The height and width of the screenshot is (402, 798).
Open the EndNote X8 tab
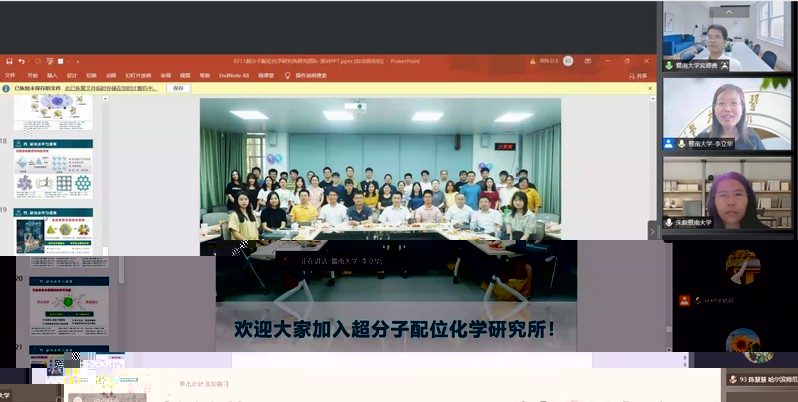[x=233, y=75]
